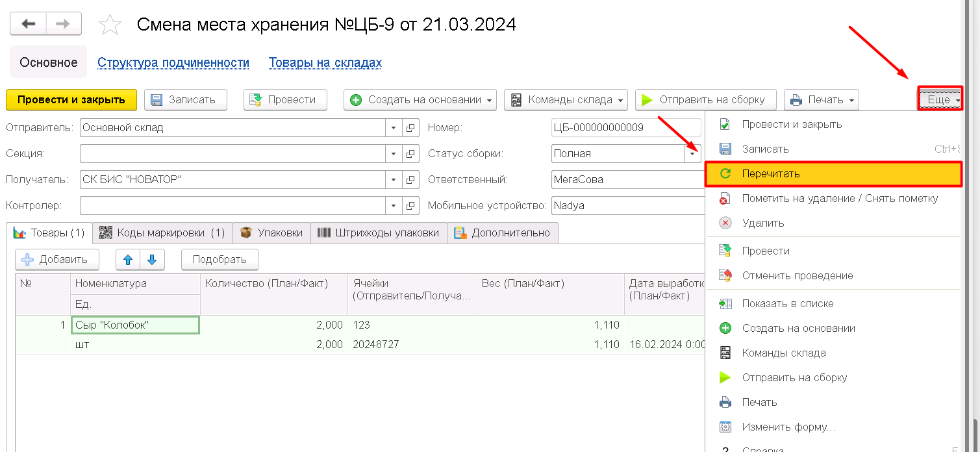This screenshot has height=452, width=980.
Task: Click green play icon in Еще menu
Action: (725, 377)
